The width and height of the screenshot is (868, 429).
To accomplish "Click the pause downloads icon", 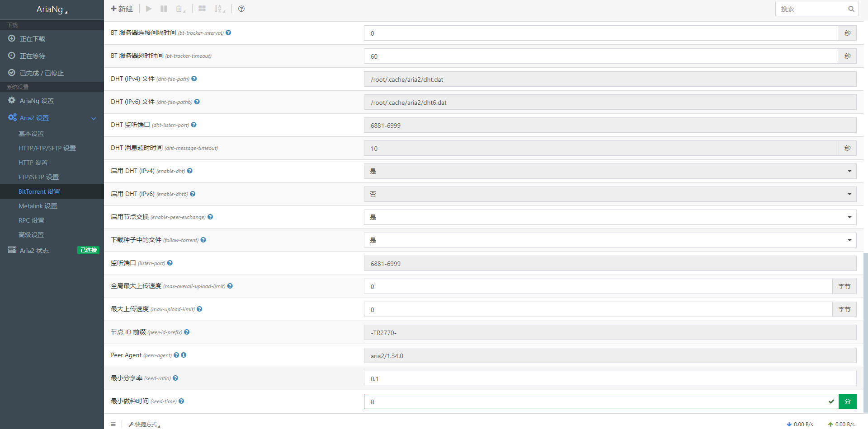I will (x=164, y=9).
